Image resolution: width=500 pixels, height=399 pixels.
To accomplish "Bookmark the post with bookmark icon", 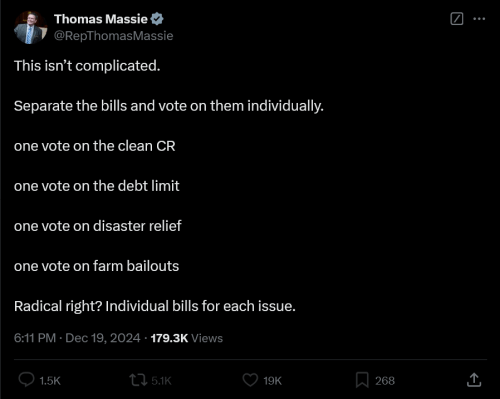I will pyautogui.click(x=362, y=380).
